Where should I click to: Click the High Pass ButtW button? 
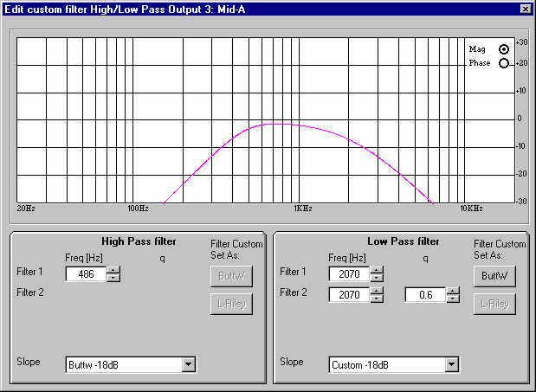tap(232, 276)
